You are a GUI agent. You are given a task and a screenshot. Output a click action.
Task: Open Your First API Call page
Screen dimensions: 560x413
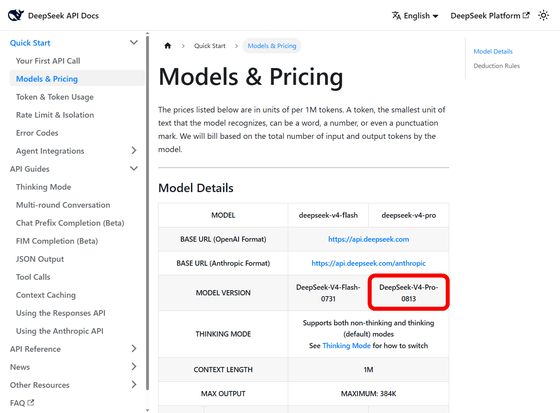(48, 61)
